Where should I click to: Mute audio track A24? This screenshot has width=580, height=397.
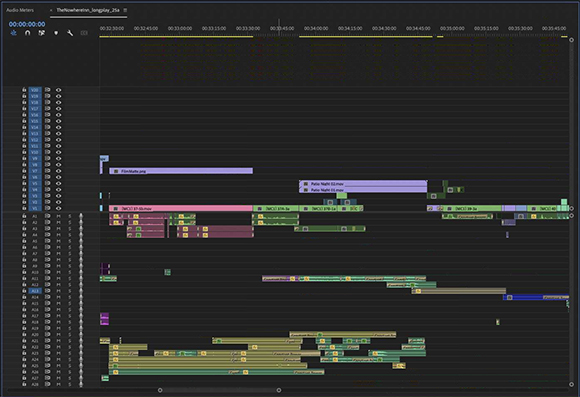coord(58,359)
